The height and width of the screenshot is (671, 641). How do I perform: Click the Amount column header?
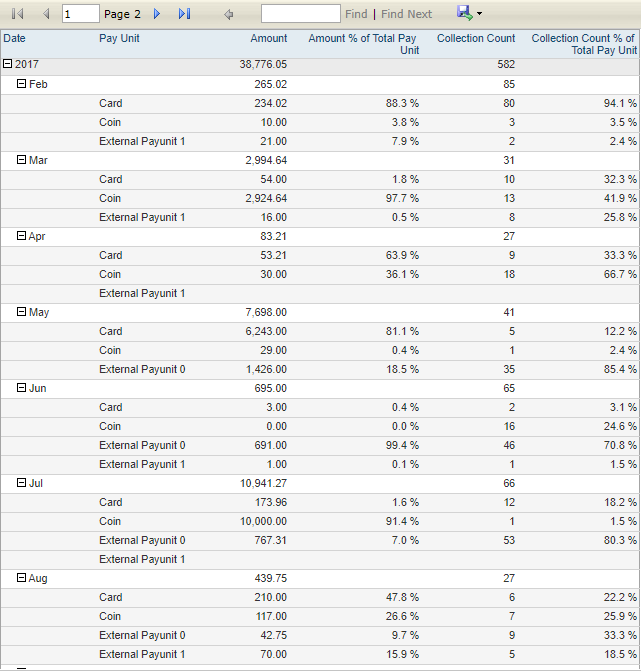269,38
